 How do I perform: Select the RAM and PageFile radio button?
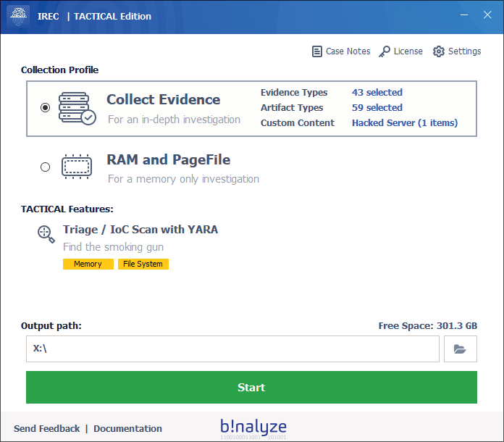pos(46,167)
